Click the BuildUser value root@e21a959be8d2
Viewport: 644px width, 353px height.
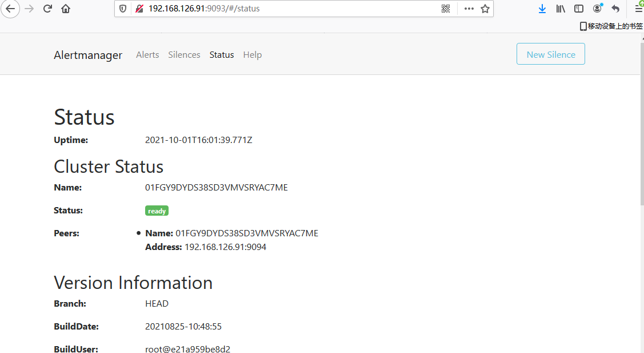point(187,349)
